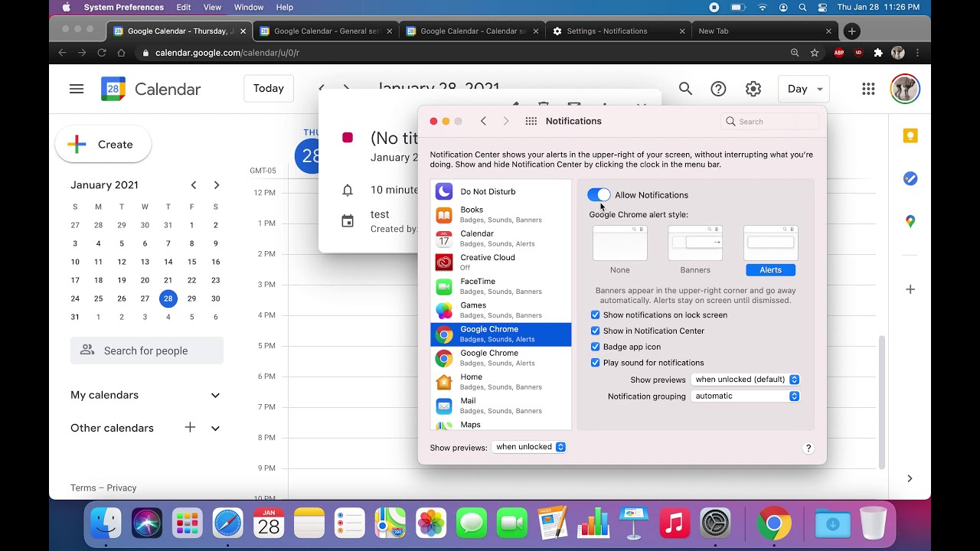Collapse the Other calendars section

[215, 429]
